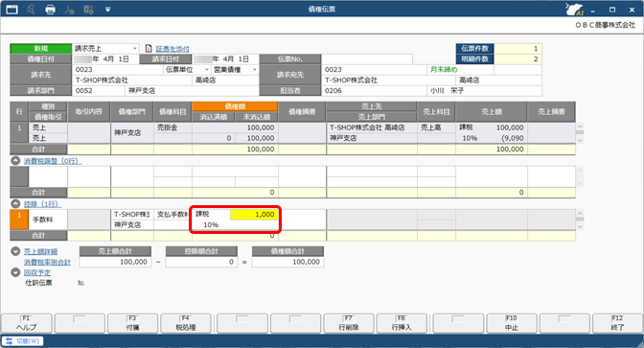The height and width of the screenshot is (348, 644).
Task: Click the window menu icon in title bar
Action: click(11, 9)
